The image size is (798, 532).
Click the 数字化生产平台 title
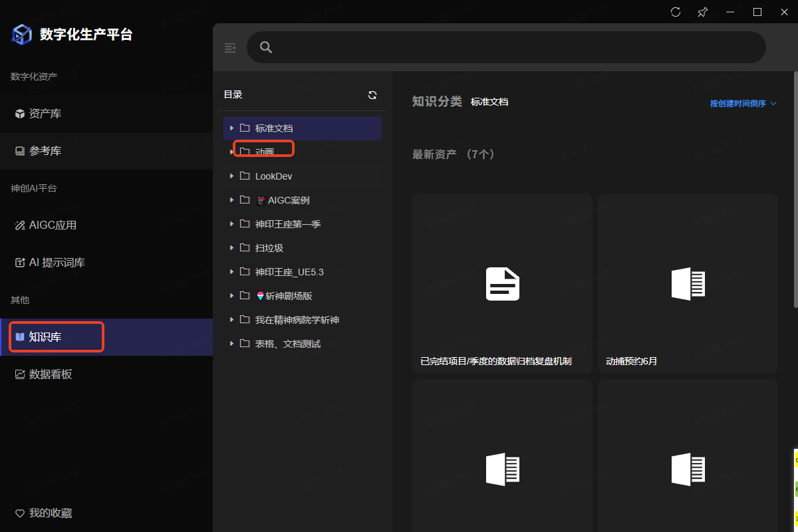pos(86,35)
